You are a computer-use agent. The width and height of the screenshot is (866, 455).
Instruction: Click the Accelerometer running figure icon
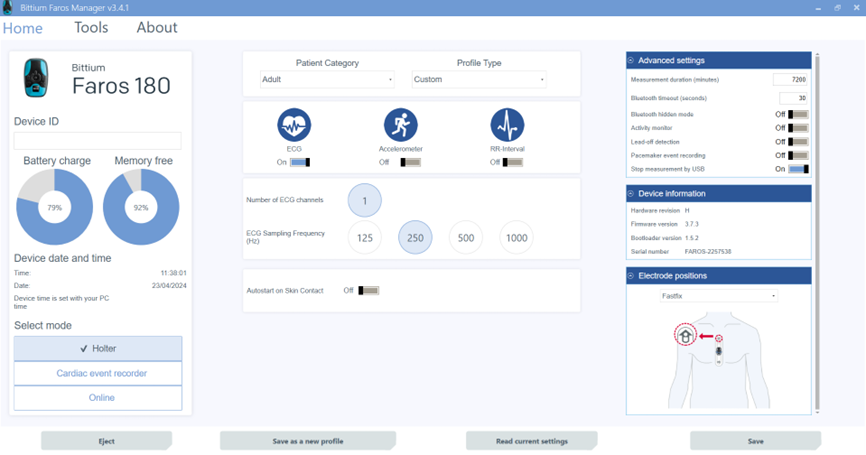[x=400, y=125]
